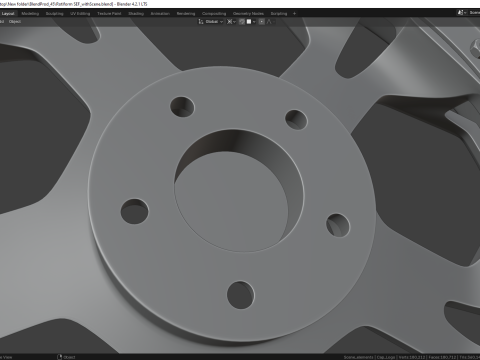Click 'Cap_Logo' text in status bar

click(x=386, y=357)
